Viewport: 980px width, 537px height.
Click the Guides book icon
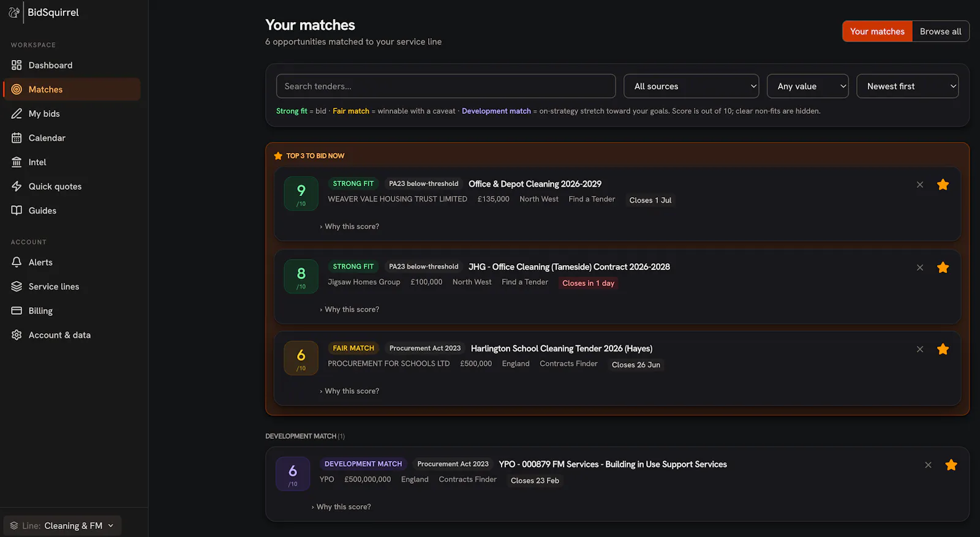(x=17, y=211)
